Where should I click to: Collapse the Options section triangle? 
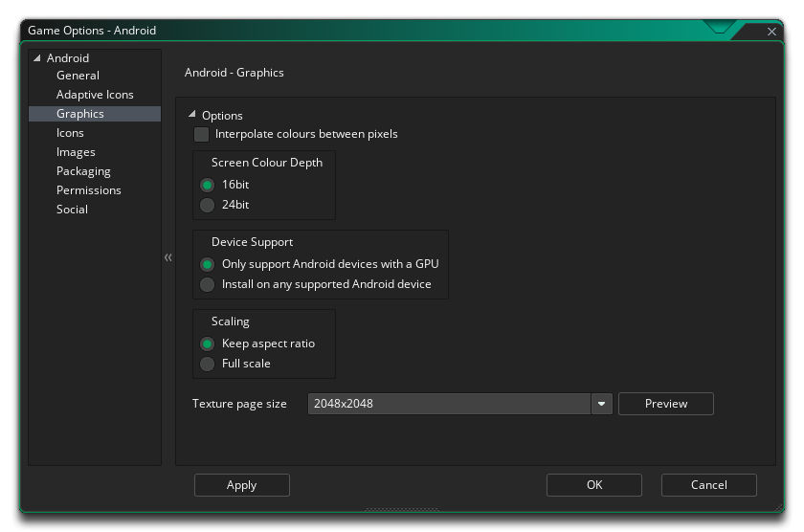tap(191, 114)
